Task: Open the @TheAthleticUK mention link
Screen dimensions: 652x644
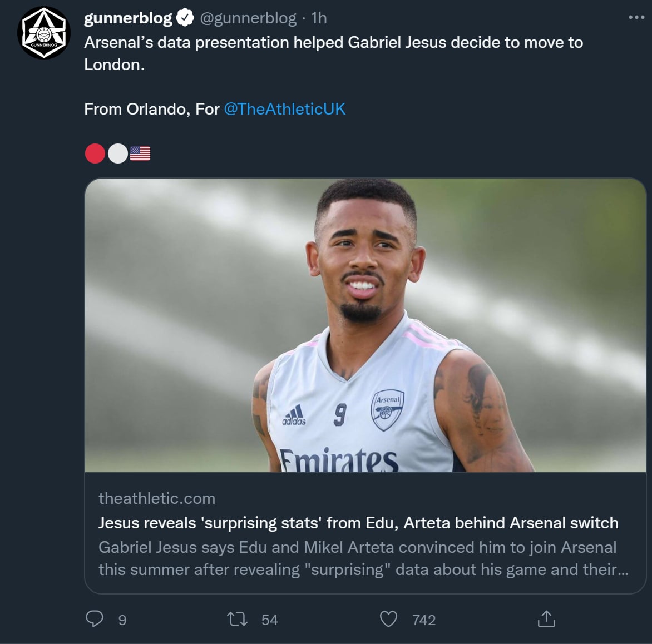Action: pos(284,109)
